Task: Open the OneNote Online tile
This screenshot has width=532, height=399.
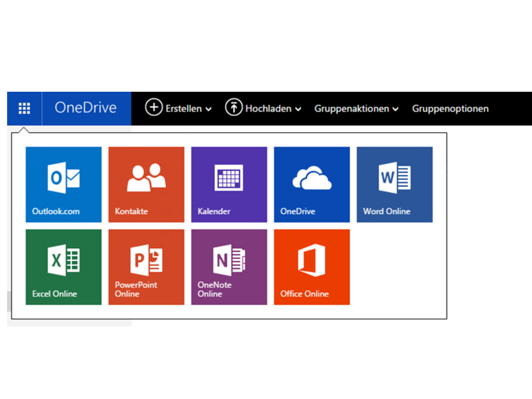Action: pyautogui.click(x=229, y=267)
